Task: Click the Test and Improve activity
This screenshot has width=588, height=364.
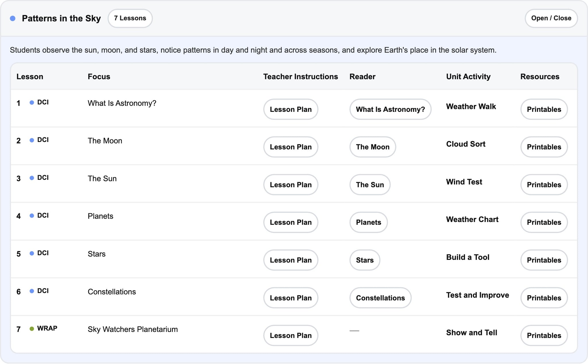Action: coord(477,295)
